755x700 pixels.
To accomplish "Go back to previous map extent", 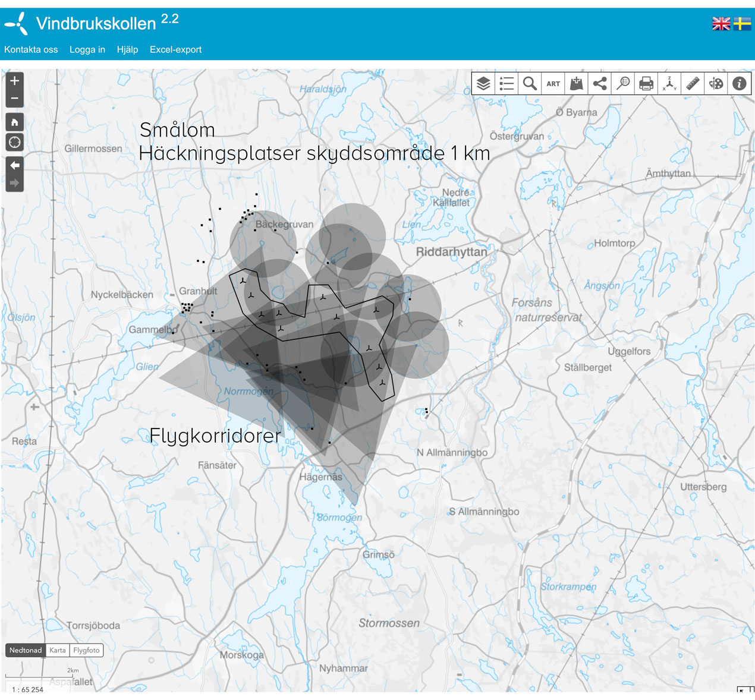I will click(x=15, y=165).
